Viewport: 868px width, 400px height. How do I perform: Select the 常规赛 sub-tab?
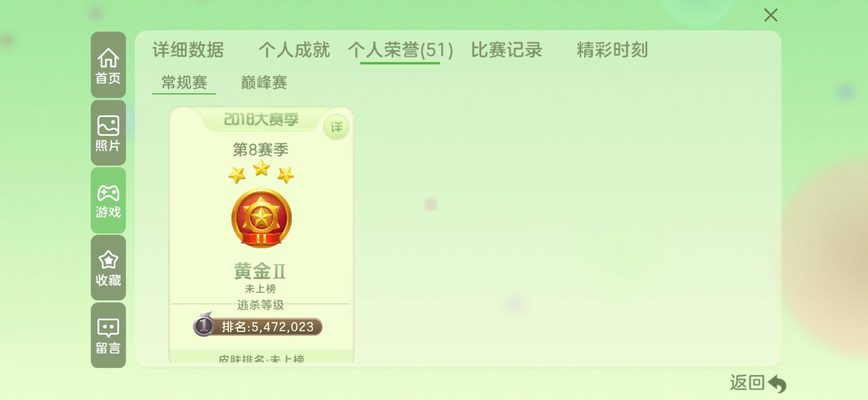[184, 82]
